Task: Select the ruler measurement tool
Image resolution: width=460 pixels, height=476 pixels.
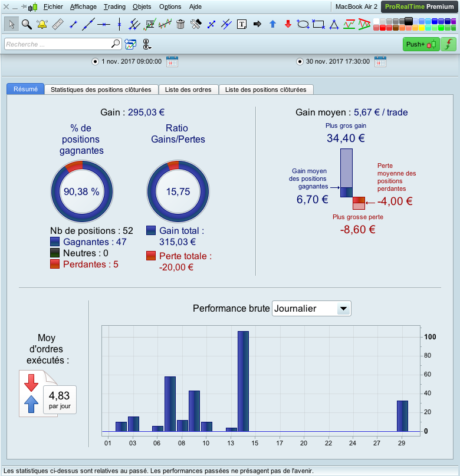Action: click(57, 24)
